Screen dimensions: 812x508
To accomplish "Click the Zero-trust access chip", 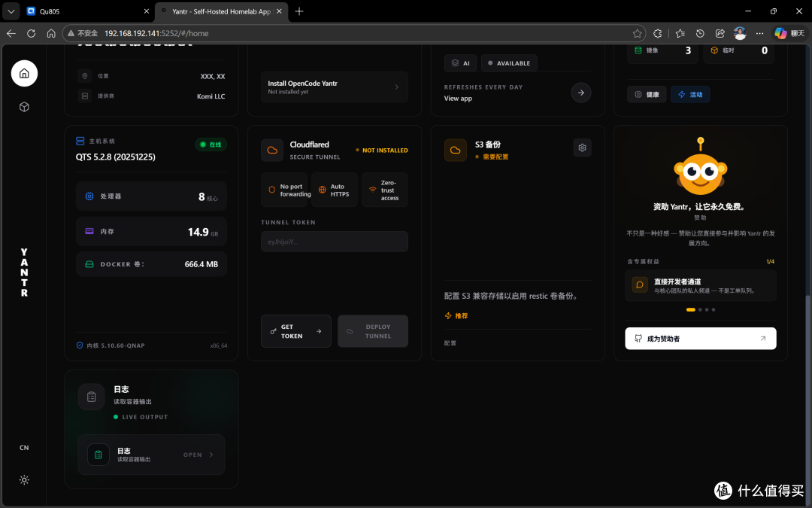I will [385, 190].
